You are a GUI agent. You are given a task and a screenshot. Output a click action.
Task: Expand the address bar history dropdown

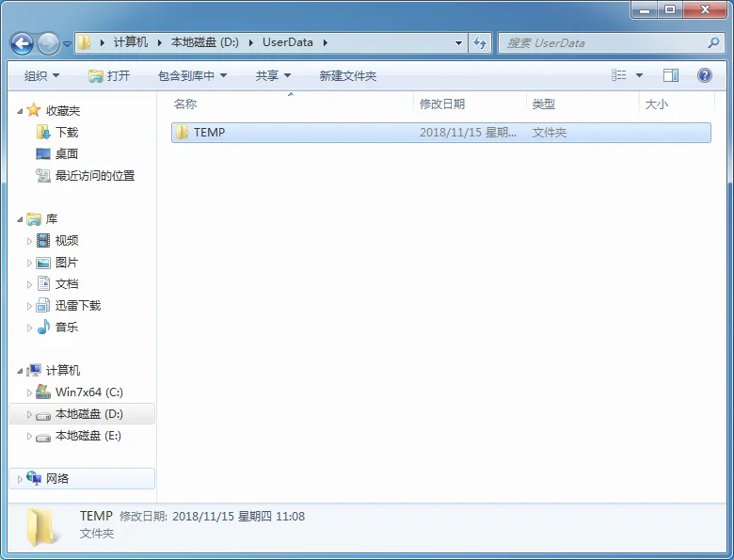point(458,42)
